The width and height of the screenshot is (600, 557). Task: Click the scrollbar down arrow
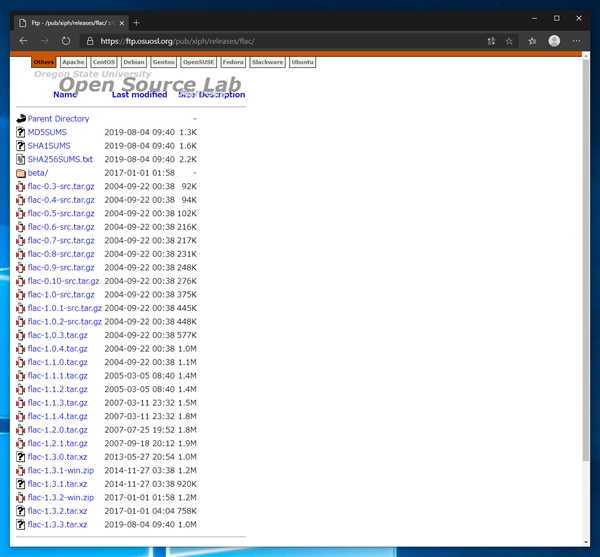click(585, 542)
